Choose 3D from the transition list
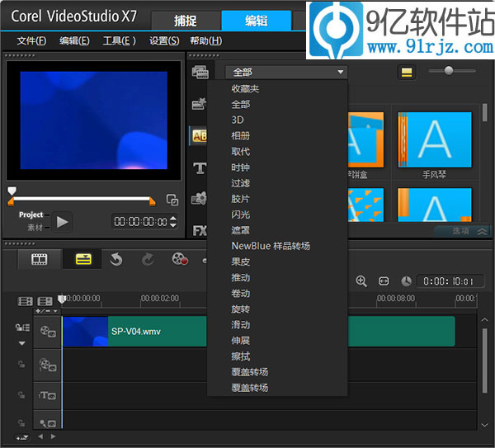Viewport: 495px width, 448px height. 238,120
